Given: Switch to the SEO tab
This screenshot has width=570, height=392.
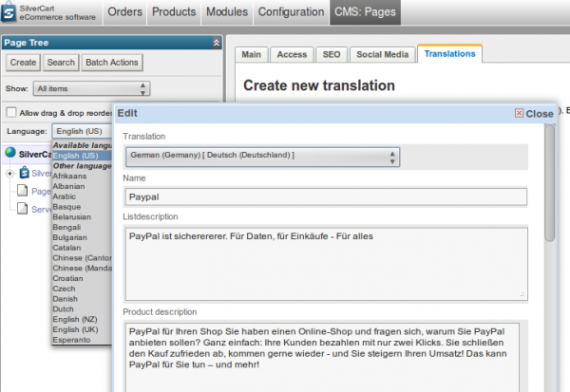Looking at the screenshot, I should coord(332,54).
